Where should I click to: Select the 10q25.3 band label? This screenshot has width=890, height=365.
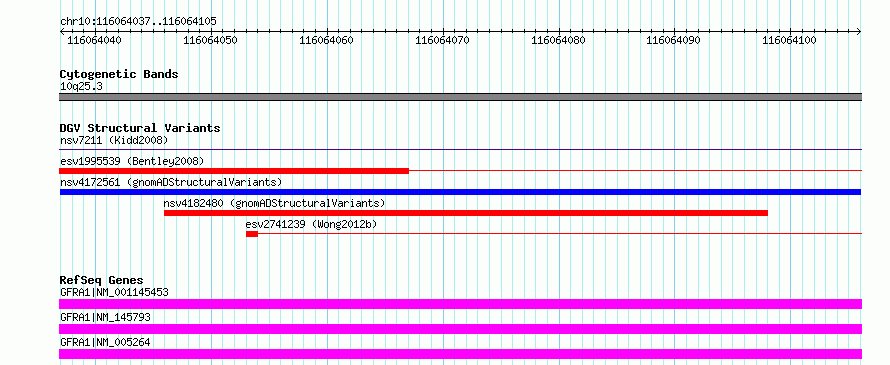pos(81,87)
